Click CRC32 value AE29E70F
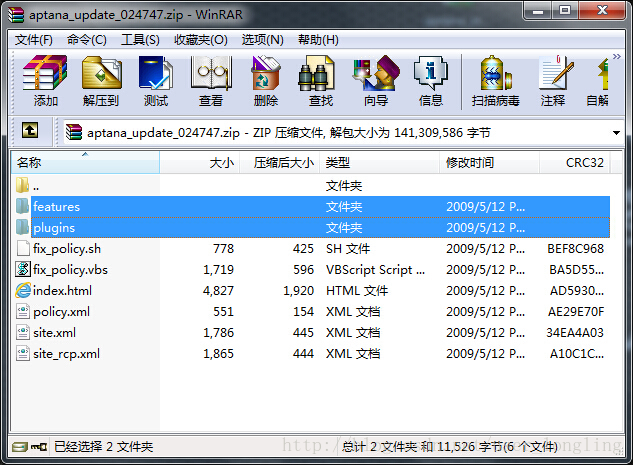This screenshot has height=465, width=633. point(576,312)
